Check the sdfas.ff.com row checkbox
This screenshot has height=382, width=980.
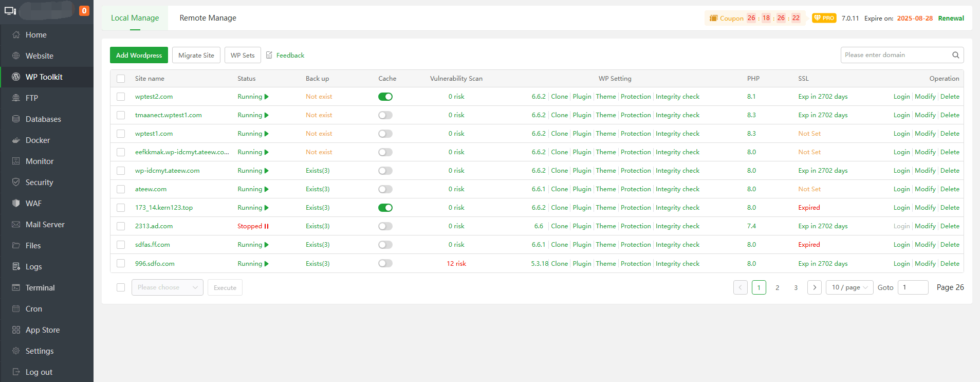coord(121,245)
